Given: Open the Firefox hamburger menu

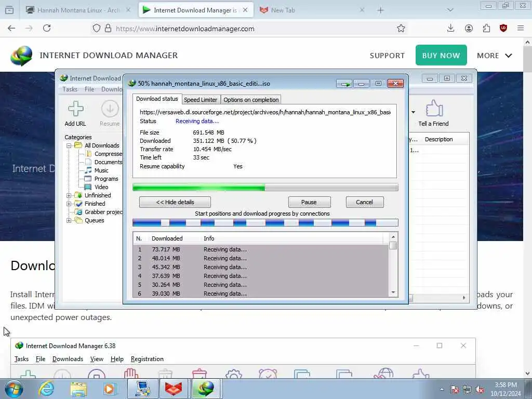Looking at the screenshot, I should pos(521,29).
